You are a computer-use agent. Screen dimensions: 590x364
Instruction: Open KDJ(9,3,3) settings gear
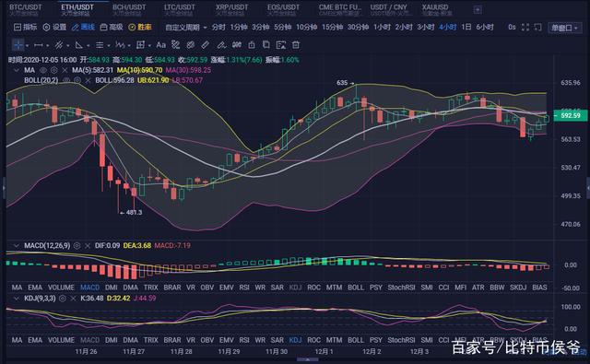(x=63, y=299)
